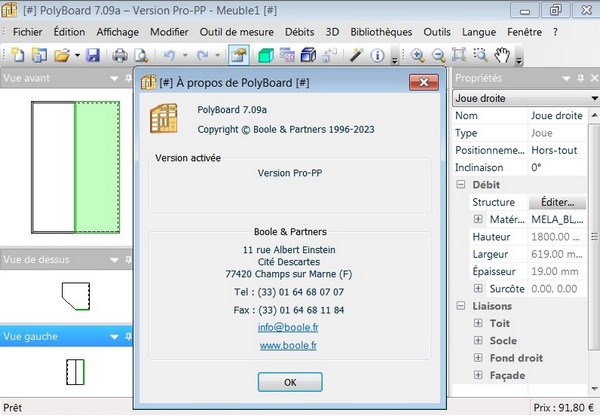The width and height of the screenshot is (600, 416).
Task: Expand the Fond droit liaison
Action: click(x=478, y=357)
